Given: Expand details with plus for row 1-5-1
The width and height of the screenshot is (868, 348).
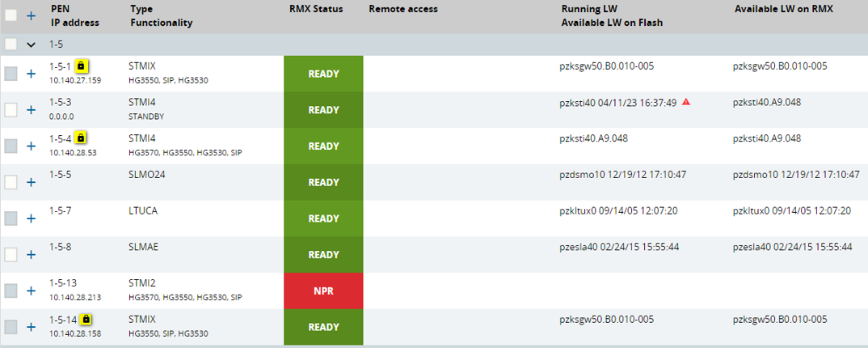Looking at the screenshot, I should coord(31,74).
